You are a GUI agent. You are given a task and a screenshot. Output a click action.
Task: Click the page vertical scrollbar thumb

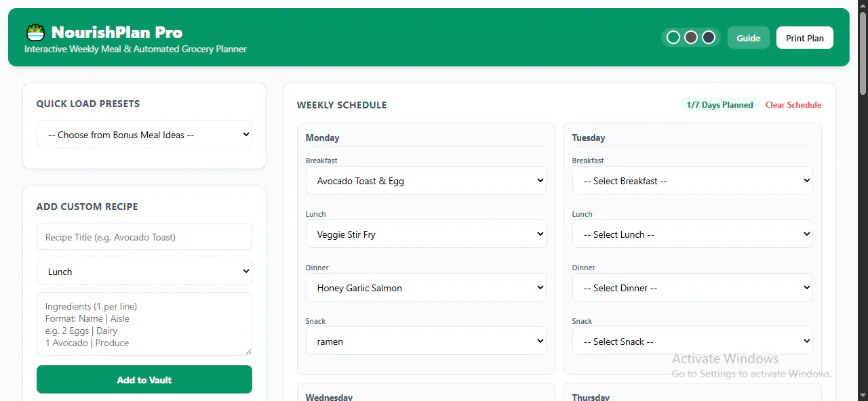(863, 53)
